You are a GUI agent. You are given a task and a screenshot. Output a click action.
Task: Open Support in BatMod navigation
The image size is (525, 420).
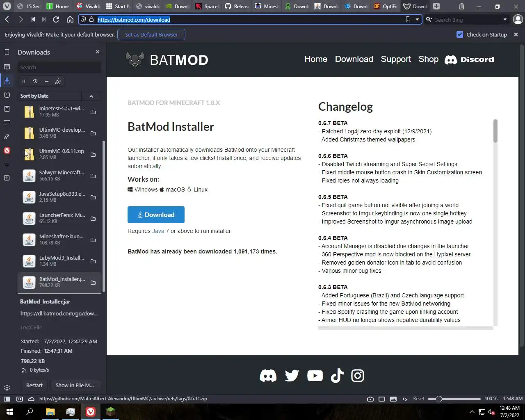(x=396, y=59)
